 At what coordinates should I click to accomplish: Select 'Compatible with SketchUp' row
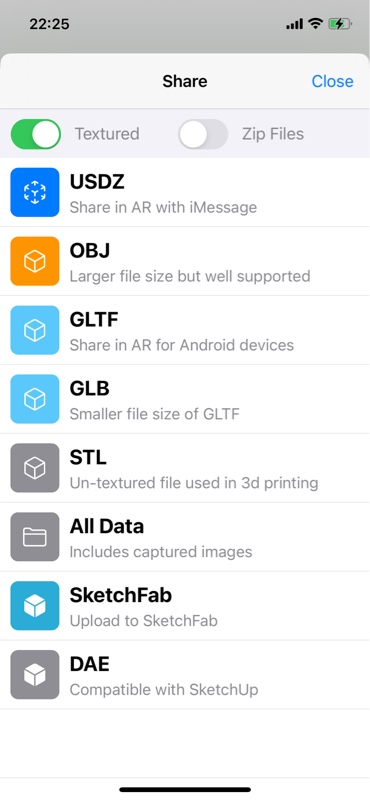[x=185, y=674]
